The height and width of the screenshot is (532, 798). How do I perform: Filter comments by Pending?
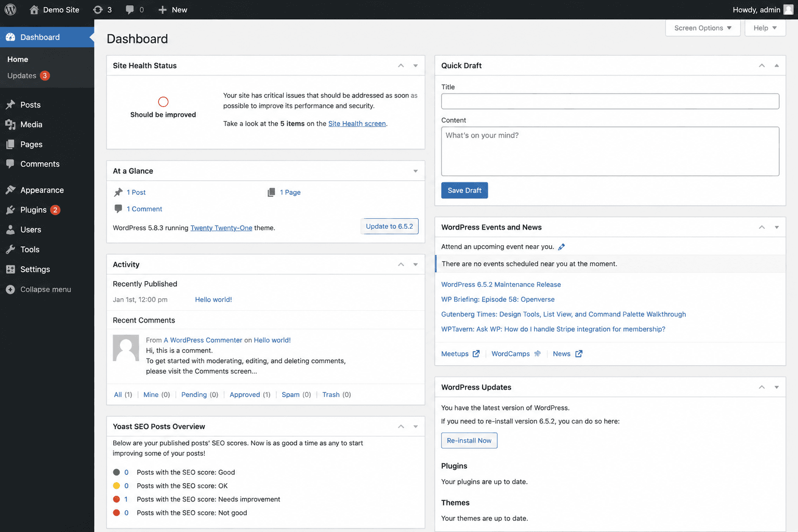(x=194, y=395)
